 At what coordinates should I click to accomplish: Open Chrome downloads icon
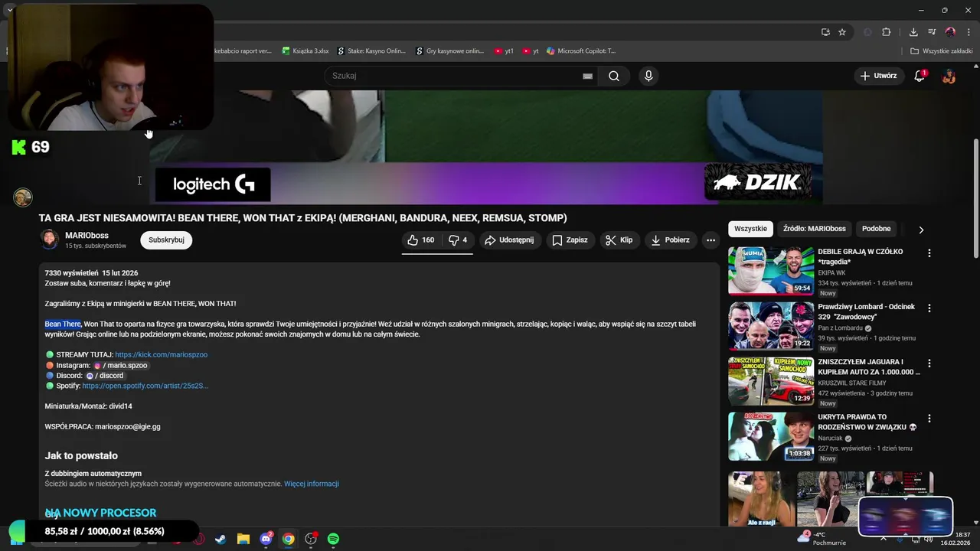(913, 32)
